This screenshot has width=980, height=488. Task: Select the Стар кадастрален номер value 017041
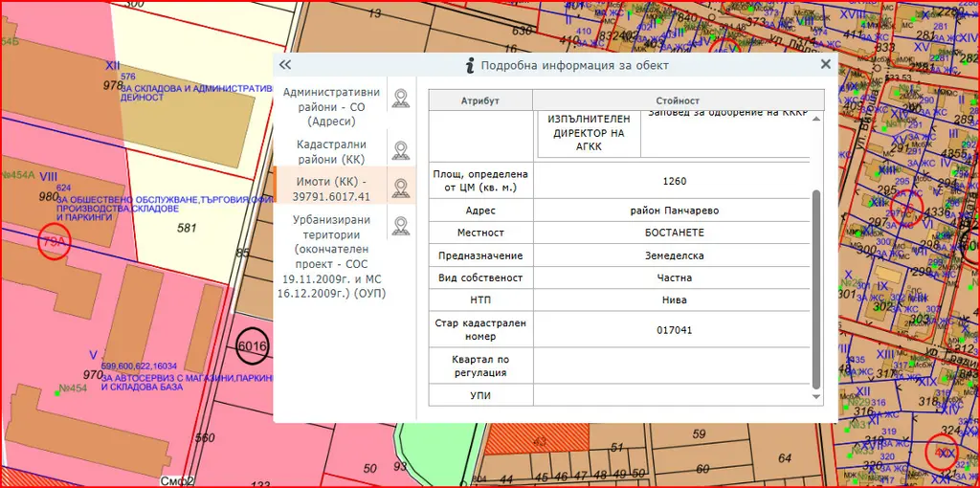tap(674, 330)
